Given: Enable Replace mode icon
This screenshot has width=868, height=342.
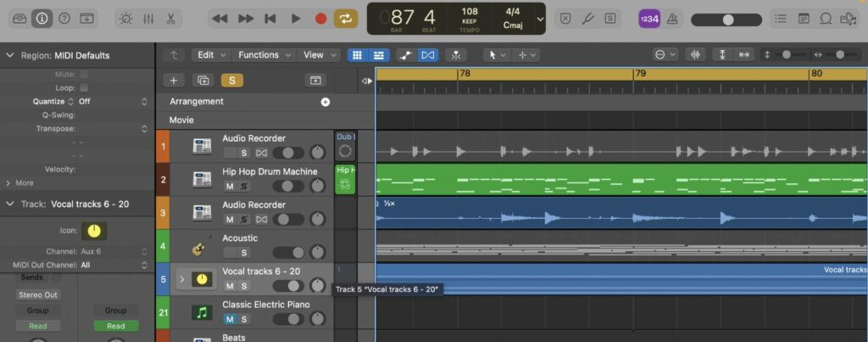Looking at the screenshot, I should [565, 19].
